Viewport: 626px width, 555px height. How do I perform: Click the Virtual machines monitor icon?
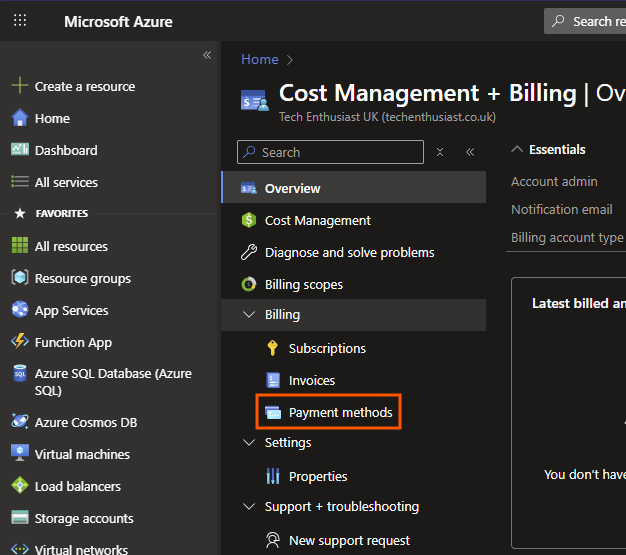[x=20, y=453]
